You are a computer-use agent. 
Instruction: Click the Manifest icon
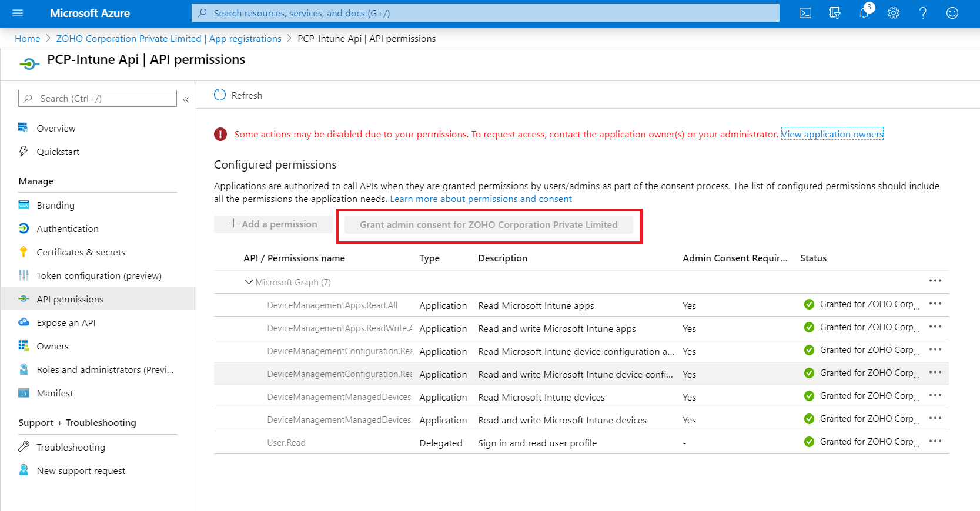click(x=24, y=392)
